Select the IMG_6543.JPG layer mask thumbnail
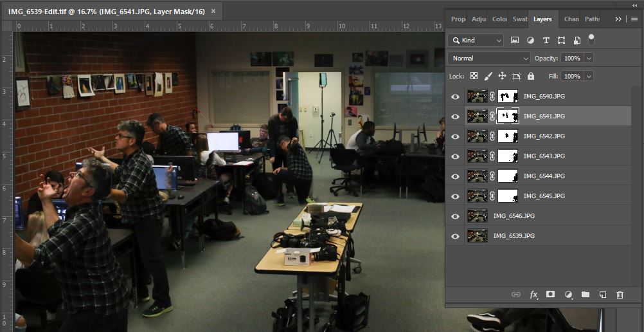644x332 pixels. tap(508, 156)
